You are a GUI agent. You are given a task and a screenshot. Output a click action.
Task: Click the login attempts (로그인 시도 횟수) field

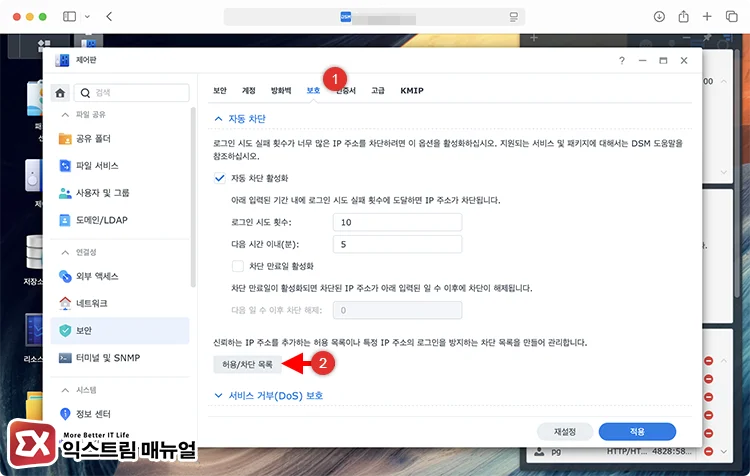tap(397, 222)
